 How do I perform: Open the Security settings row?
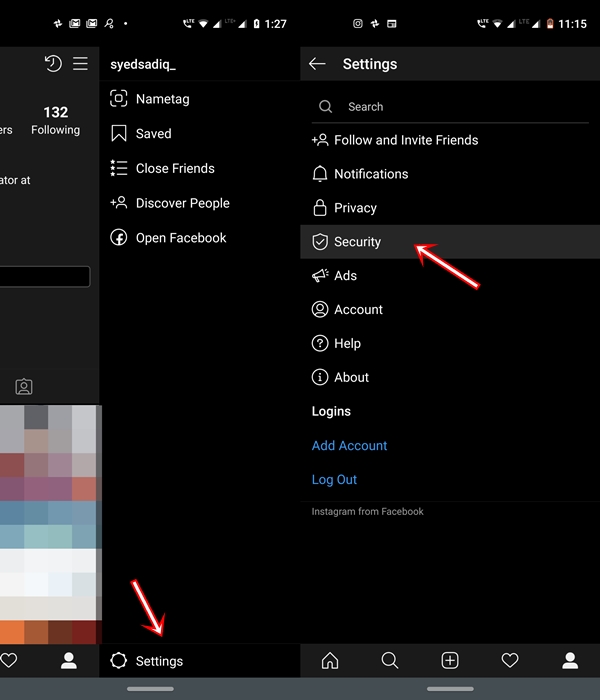point(450,242)
